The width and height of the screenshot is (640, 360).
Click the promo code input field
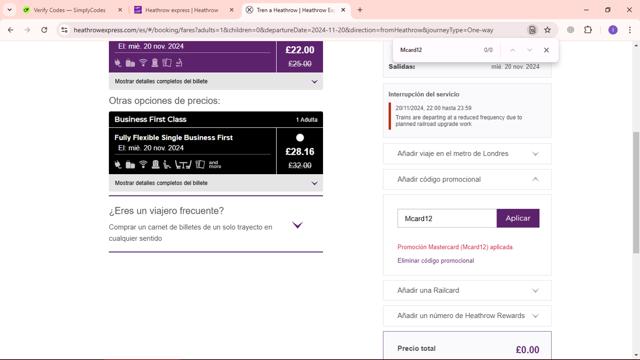(x=447, y=218)
